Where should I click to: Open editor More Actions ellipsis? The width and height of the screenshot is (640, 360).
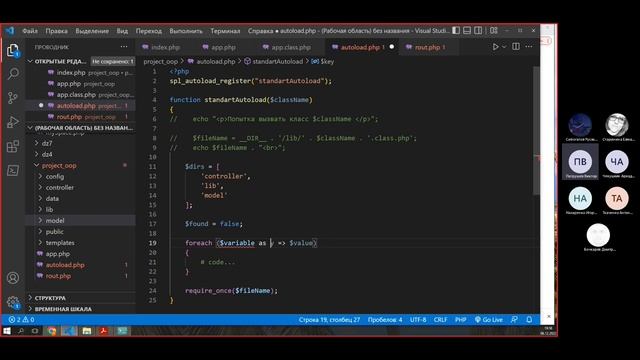coord(529,47)
